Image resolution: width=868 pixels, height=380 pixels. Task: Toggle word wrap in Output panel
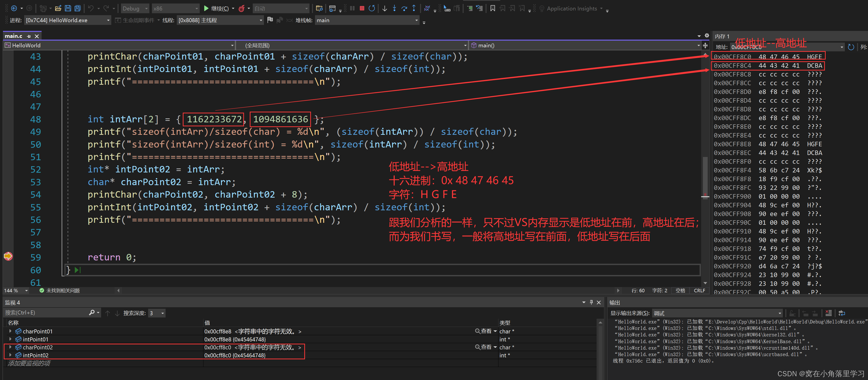coord(842,313)
